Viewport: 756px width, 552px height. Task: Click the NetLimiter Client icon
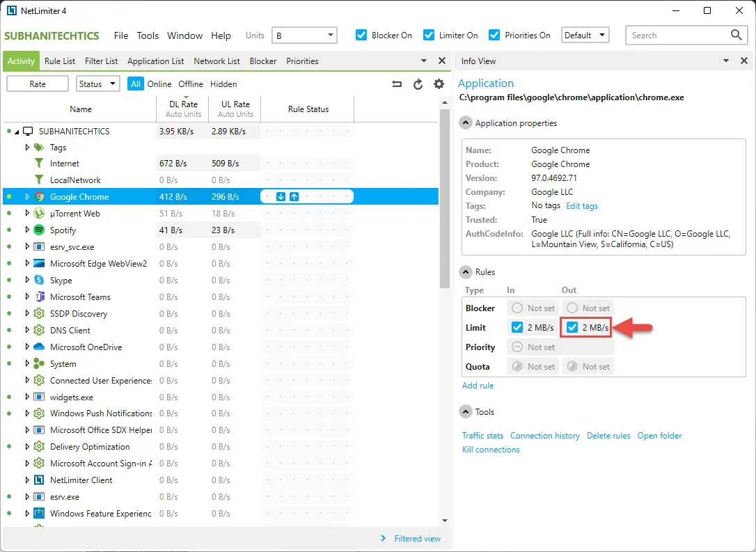click(x=39, y=480)
